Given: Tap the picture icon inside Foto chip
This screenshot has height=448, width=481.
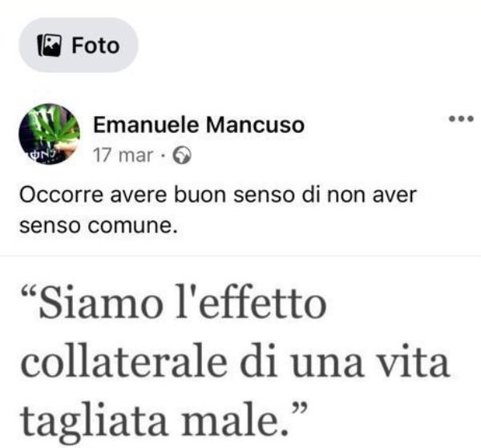Looking at the screenshot, I should coord(50,45).
